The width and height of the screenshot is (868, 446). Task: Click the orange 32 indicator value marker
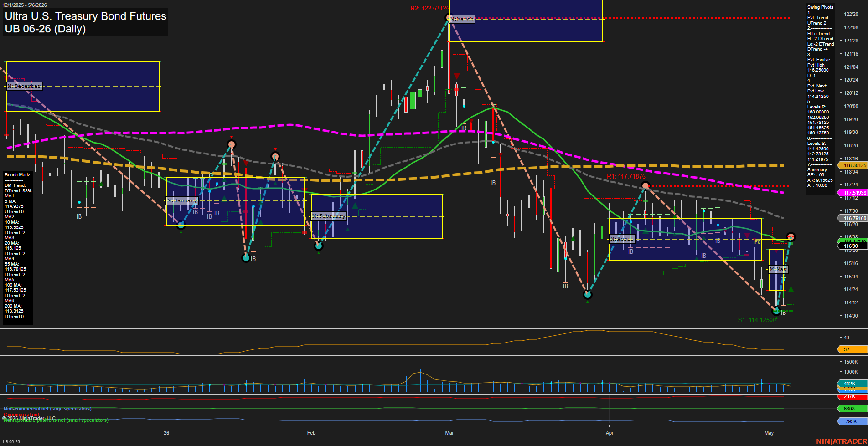point(852,349)
